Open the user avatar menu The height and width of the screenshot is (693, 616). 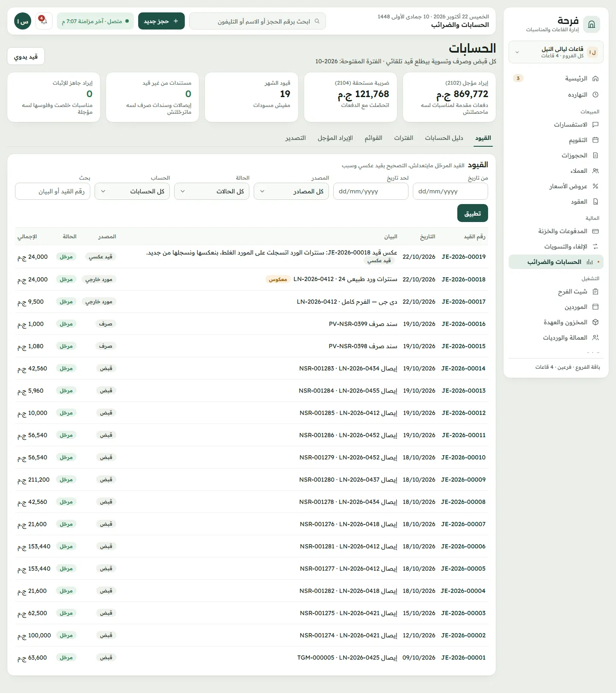click(23, 21)
